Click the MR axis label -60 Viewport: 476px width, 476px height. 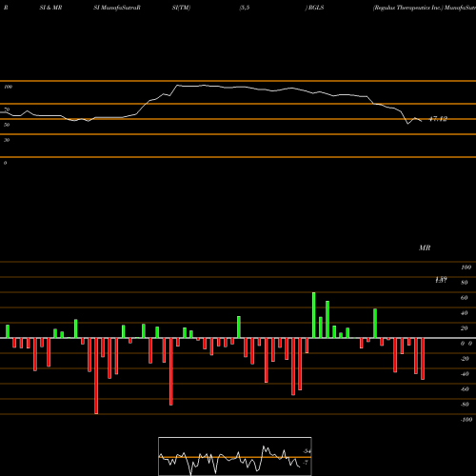coord(465,389)
